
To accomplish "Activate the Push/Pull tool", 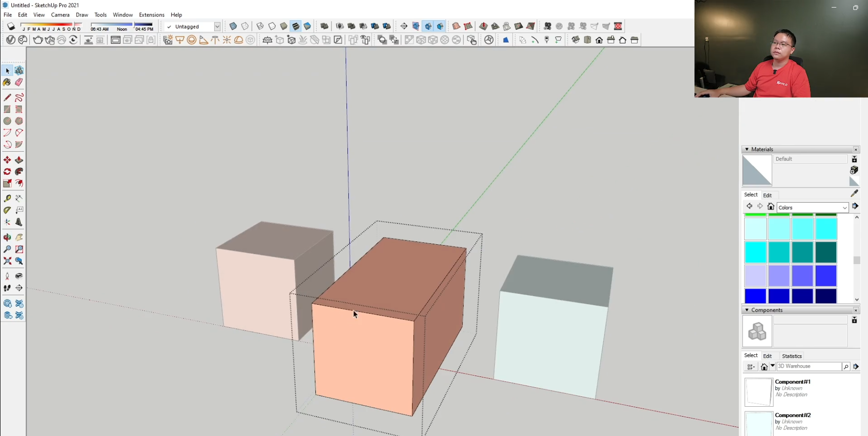I will point(19,160).
